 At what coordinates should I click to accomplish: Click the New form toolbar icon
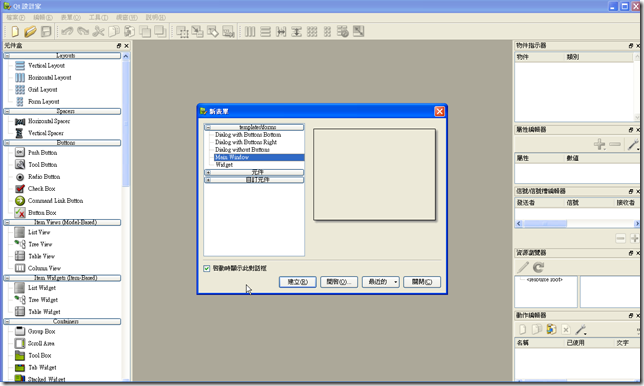pyautogui.click(x=15, y=31)
